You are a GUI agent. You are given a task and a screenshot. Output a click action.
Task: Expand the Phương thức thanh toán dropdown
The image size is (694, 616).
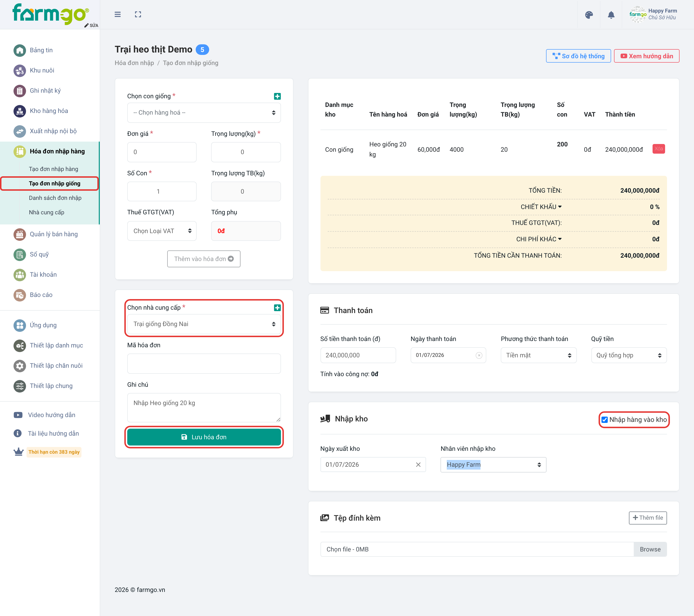coord(539,355)
